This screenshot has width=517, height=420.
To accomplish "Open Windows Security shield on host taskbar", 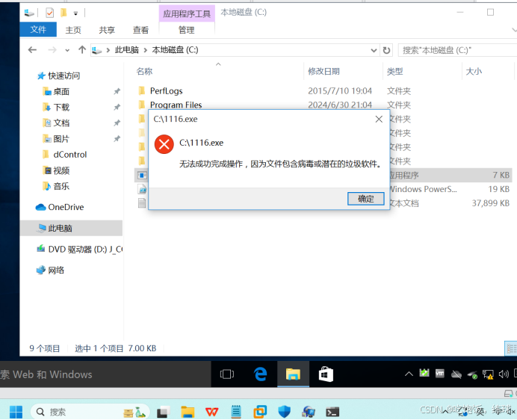I will (284, 412).
